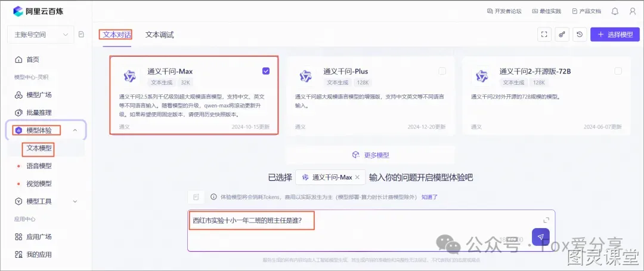Select 文本模型 submenu item

(39, 148)
